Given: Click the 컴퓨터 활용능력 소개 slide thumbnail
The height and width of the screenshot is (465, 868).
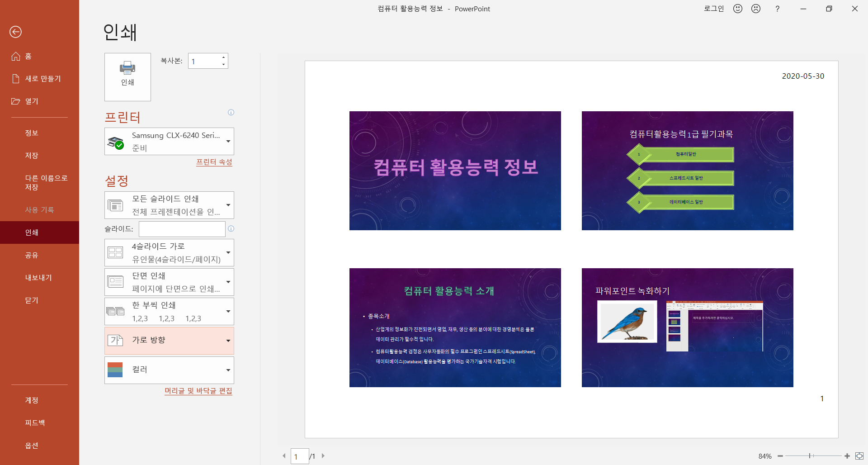Looking at the screenshot, I should coord(455,327).
